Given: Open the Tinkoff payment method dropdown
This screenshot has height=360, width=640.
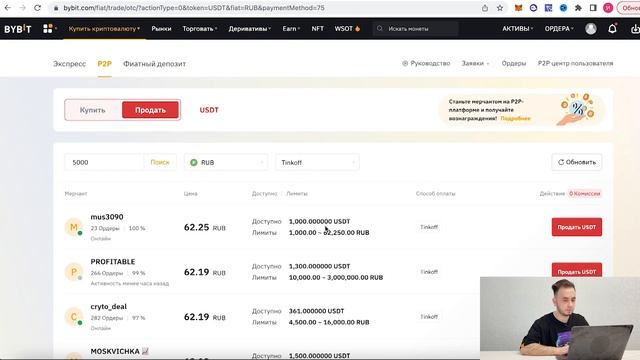Looking at the screenshot, I should coord(317,162).
